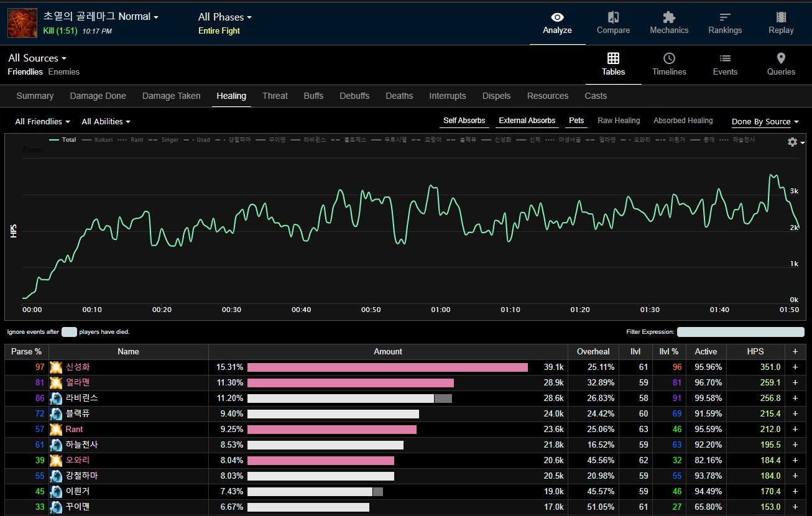Switch to the Damage Done tab
Image resolution: width=812 pixels, height=516 pixels.
point(98,96)
